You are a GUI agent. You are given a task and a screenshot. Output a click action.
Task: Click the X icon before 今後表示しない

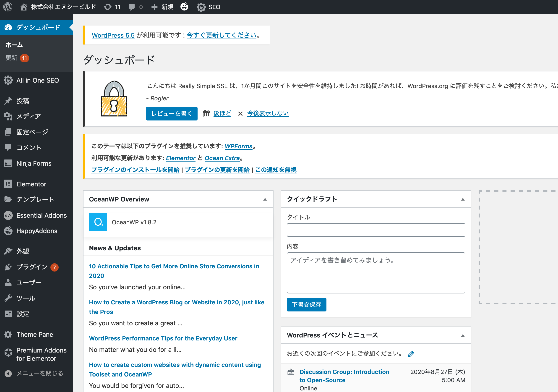pos(240,113)
